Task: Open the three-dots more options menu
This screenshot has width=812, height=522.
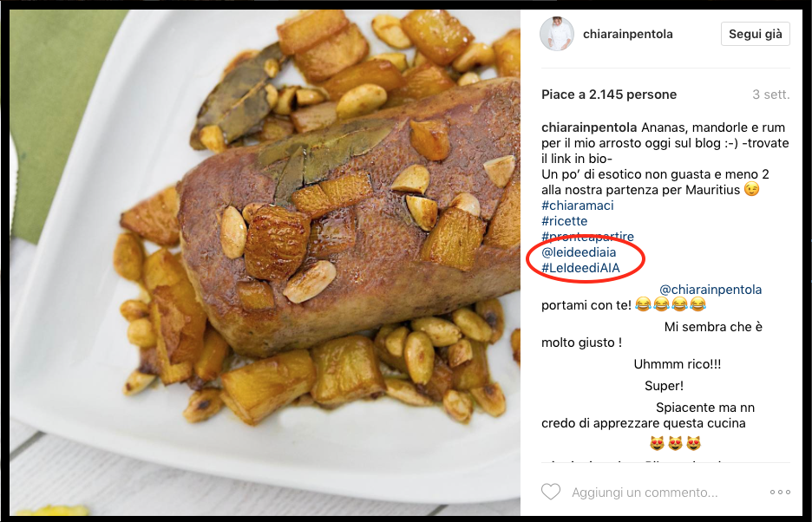Action: tap(780, 492)
